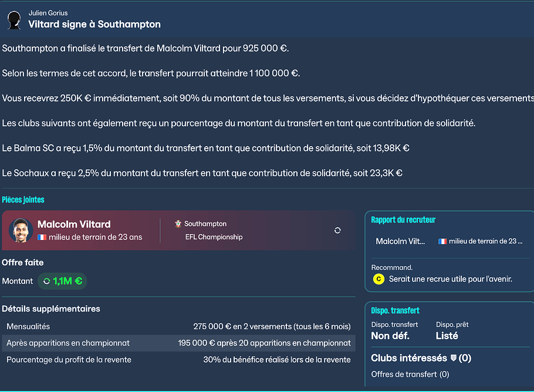Select the green 1,1M € amount badge

click(62, 281)
